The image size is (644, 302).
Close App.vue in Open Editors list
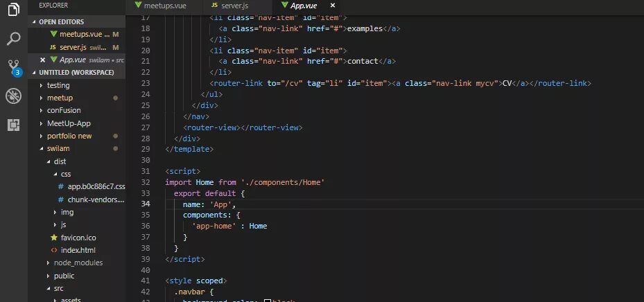(x=42, y=60)
